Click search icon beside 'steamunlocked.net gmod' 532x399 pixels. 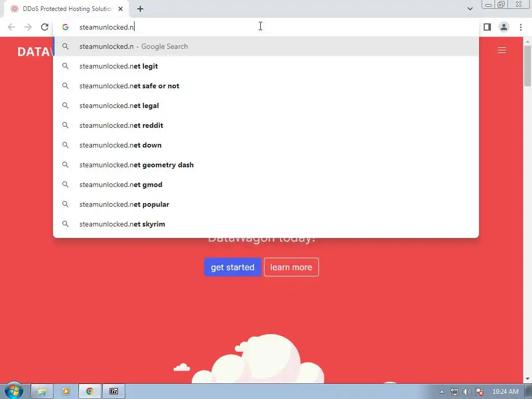(65, 184)
